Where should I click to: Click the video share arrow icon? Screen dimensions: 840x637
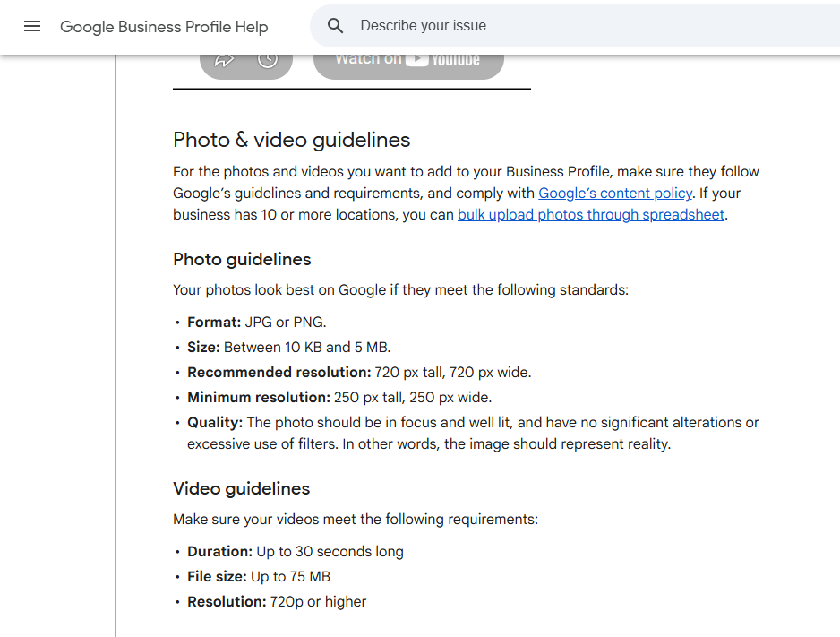(225, 60)
